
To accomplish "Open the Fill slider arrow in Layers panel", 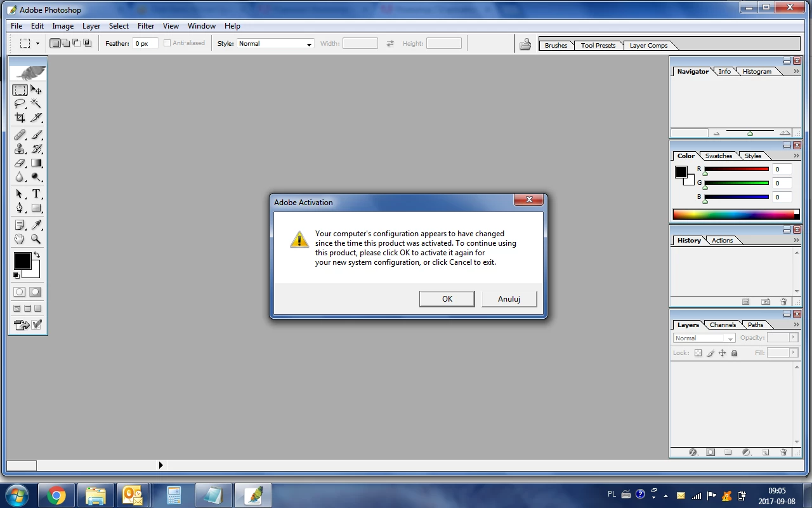I will coord(793,352).
